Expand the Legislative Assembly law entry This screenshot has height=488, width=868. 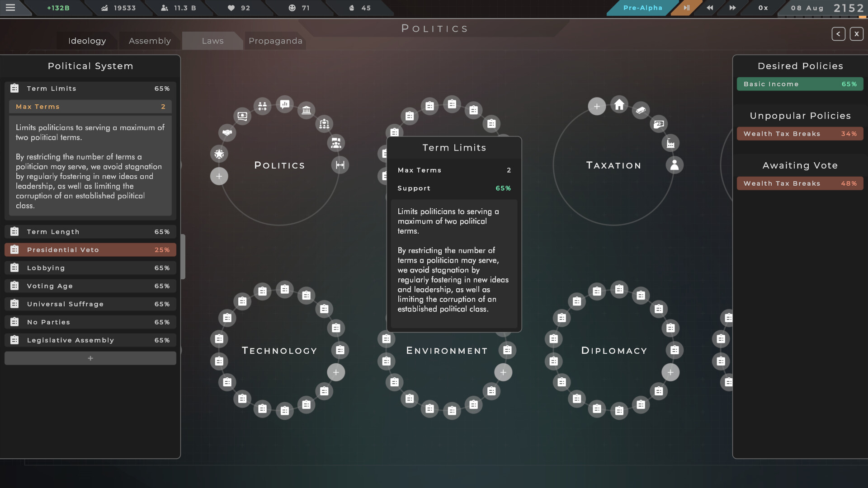coord(90,340)
